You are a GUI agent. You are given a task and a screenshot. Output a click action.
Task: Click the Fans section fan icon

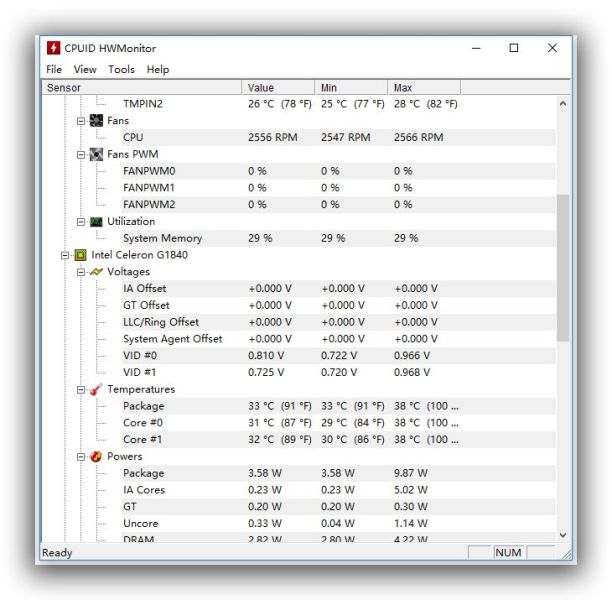point(96,121)
